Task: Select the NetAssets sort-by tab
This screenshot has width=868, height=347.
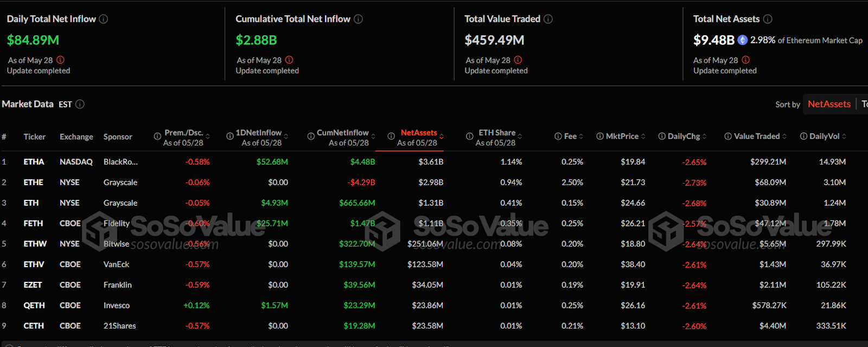Action: pos(828,104)
